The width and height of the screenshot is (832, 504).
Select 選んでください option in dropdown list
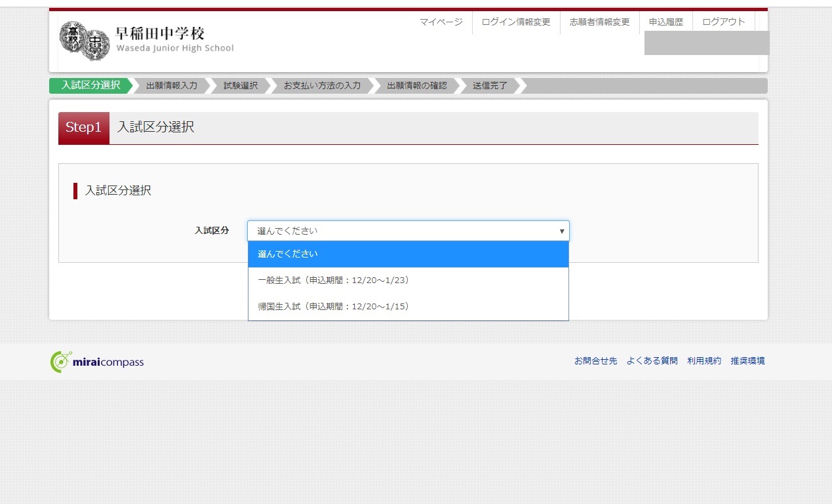408,254
